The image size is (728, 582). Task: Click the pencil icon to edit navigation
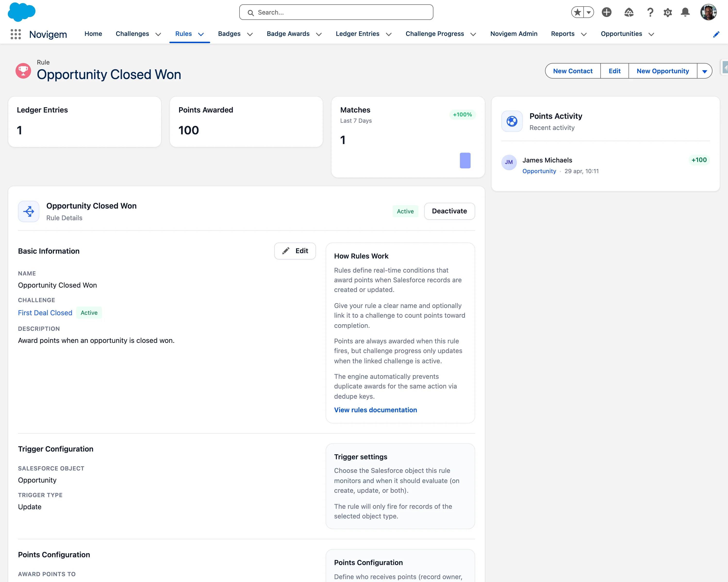tap(716, 34)
